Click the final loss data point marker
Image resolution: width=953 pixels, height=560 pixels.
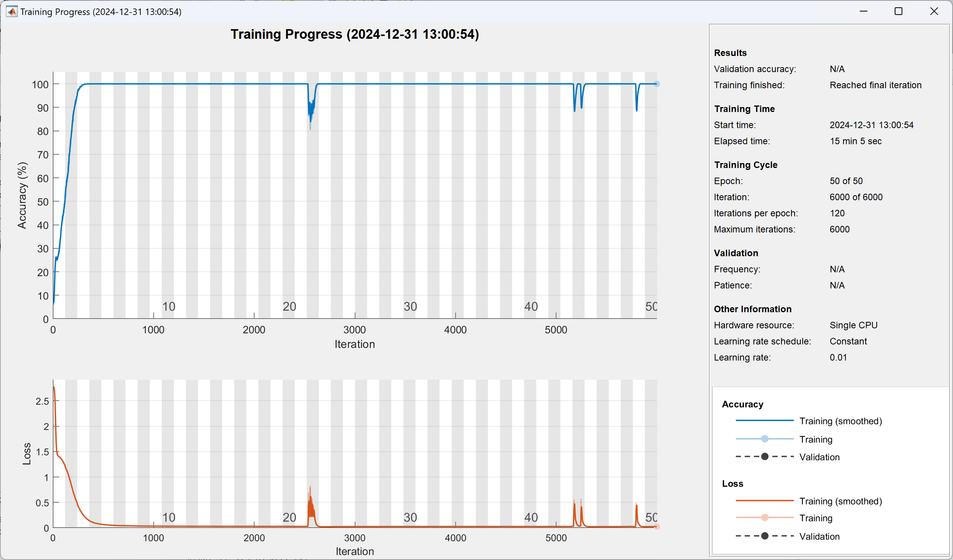[656, 527]
